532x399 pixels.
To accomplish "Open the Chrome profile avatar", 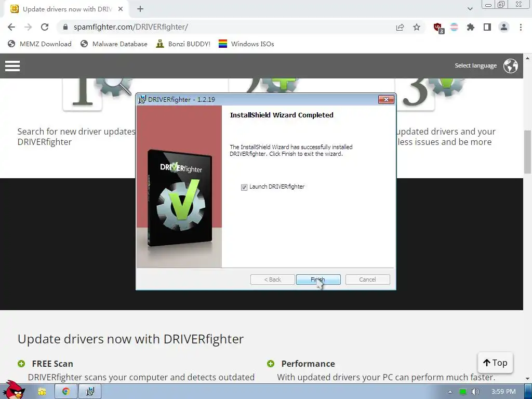I will tap(504, 27).
